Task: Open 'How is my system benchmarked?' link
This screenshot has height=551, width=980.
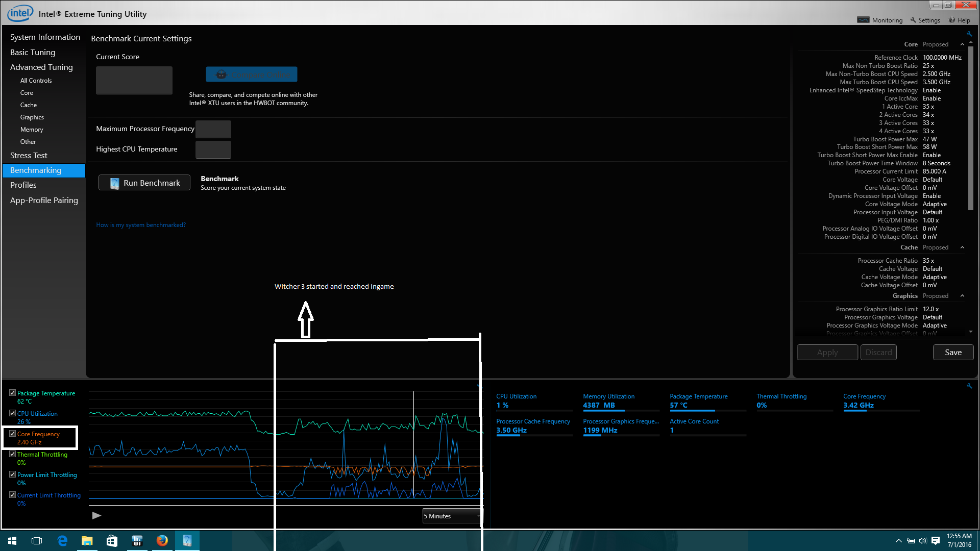Action: [141, 225]
